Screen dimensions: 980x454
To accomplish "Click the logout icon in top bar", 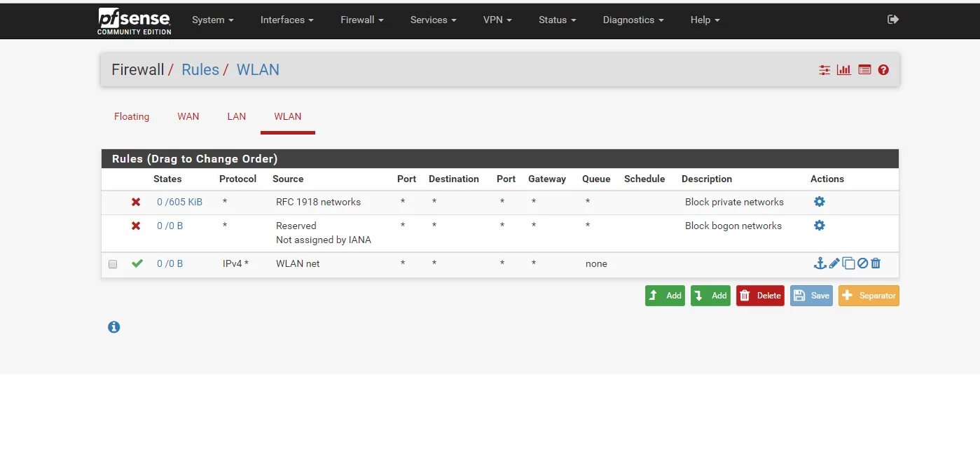I will click(x=892, y=20).
